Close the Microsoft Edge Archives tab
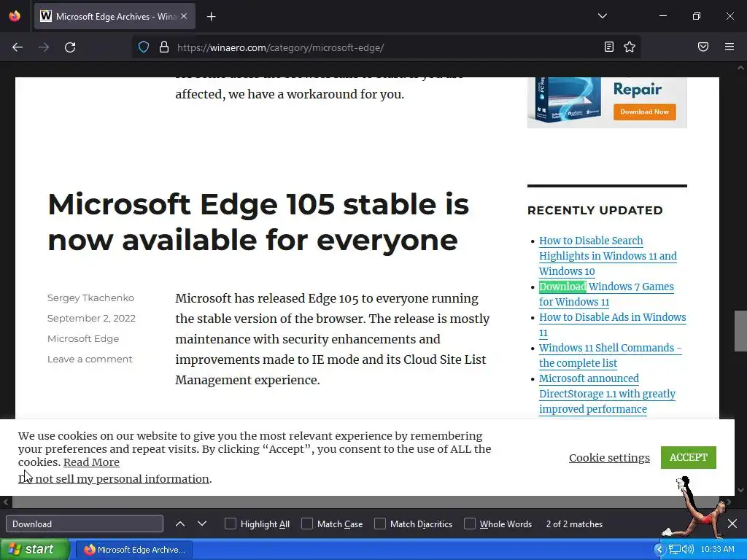Screen dimensions: 747x560 pyautogui.click(x=184, y=16)
